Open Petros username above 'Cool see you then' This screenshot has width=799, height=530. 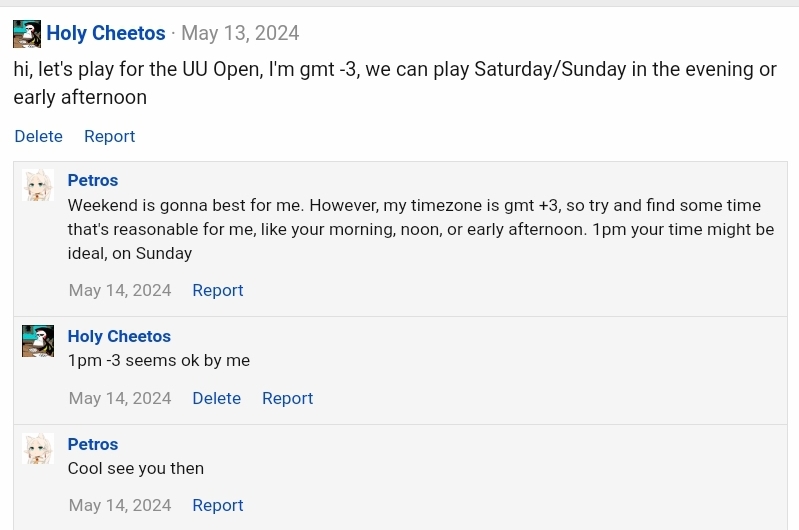click(x=93, y=444)
